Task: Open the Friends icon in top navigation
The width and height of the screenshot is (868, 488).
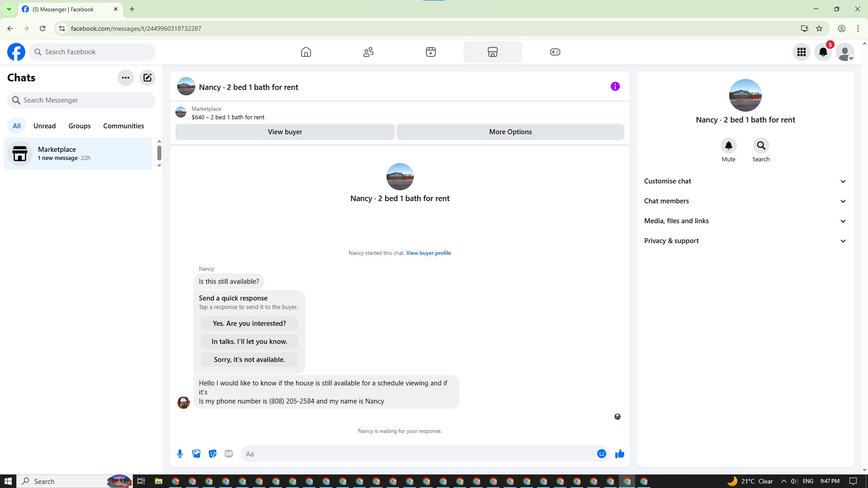Action: 368,52
